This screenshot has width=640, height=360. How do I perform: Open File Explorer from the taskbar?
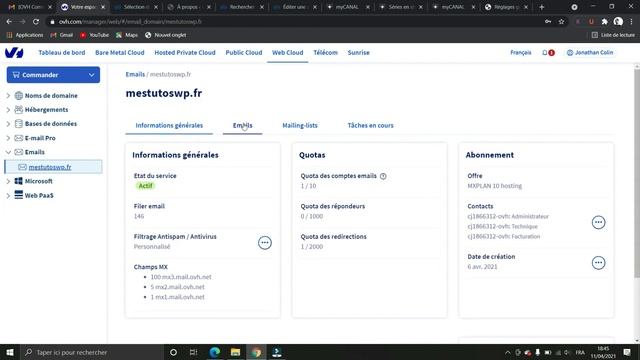click(x=236, y=352)
